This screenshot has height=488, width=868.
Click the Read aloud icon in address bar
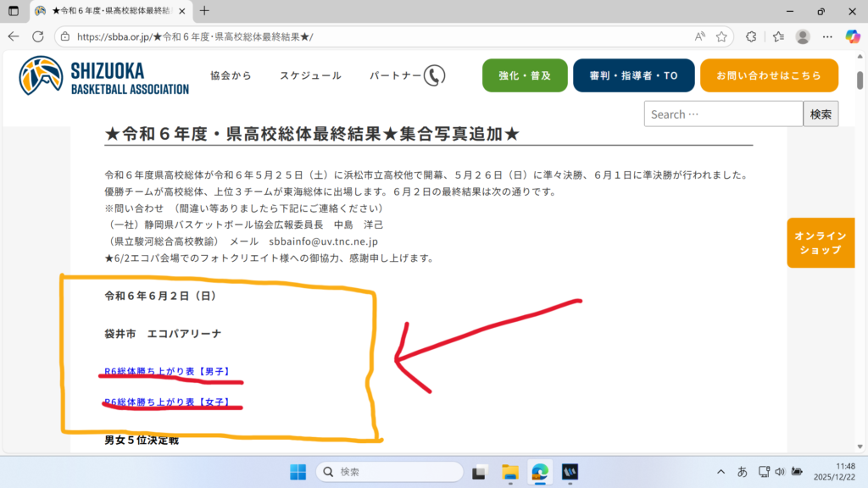click(699, 36)
